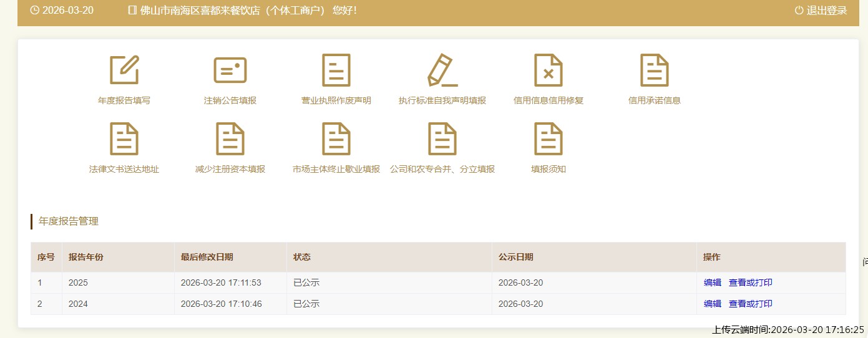Click the 注销公告填报 icon

click(230, 70)
